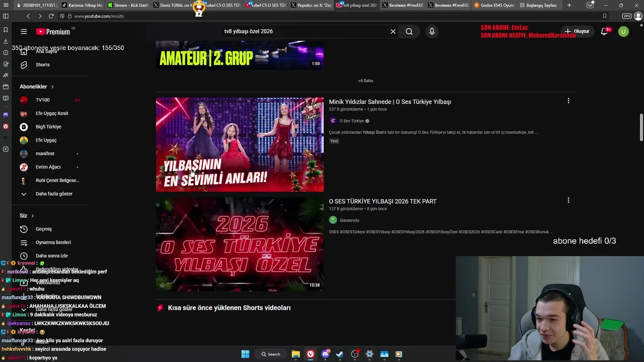The height and width of the screenshot is (362, 644).
Task: Run search with magnifier button
Action: click(x=409, y=31)
